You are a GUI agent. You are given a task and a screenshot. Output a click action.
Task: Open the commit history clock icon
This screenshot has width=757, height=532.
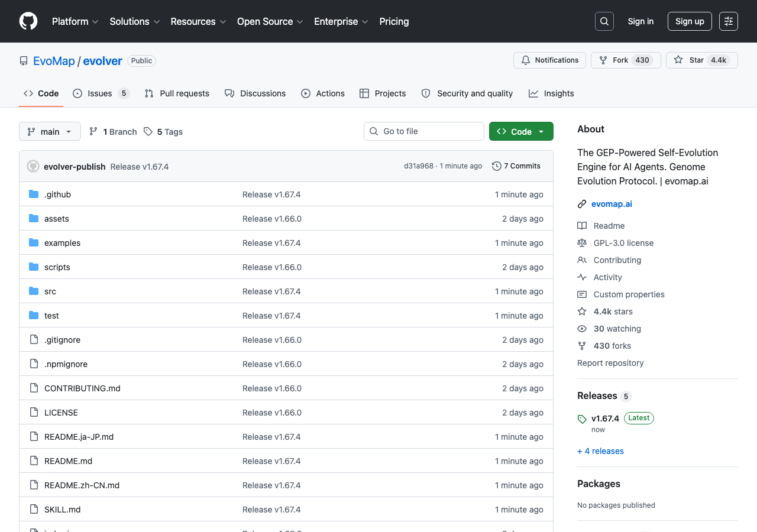(x=496, y=166)
